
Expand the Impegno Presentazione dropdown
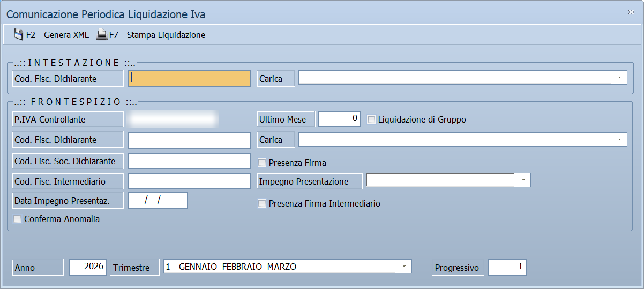[523, 180]
